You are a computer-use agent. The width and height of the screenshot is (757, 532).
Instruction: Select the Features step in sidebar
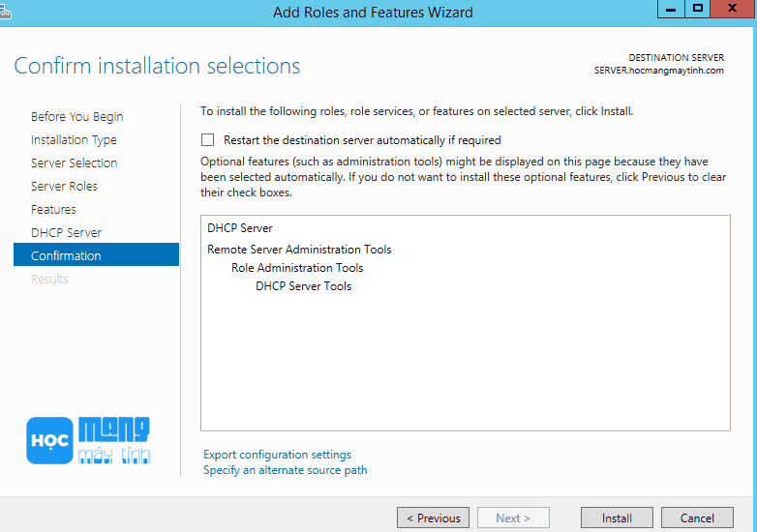[x=53, y=209]
